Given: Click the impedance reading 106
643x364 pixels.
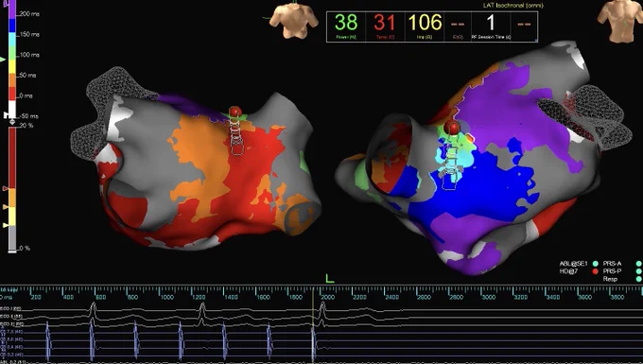Looking at the screenshot, I should pos(425,23).
